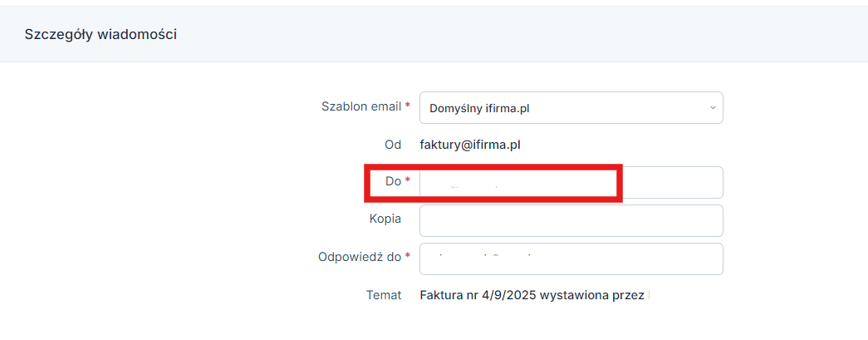Click the Szablon email field label
The height and width of the screenshot is (340, 868).
point(361,106)
